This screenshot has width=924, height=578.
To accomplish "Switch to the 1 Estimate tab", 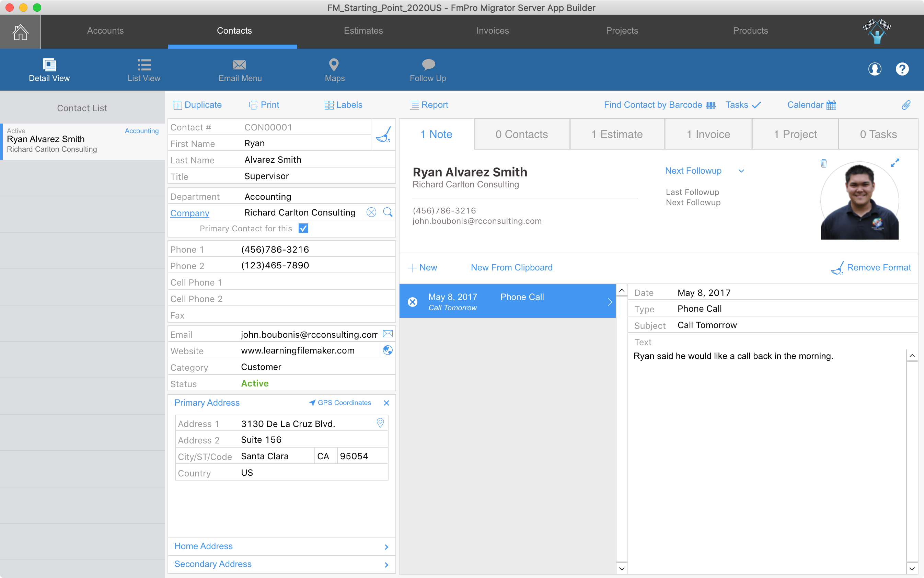I will tap(617, 134).
